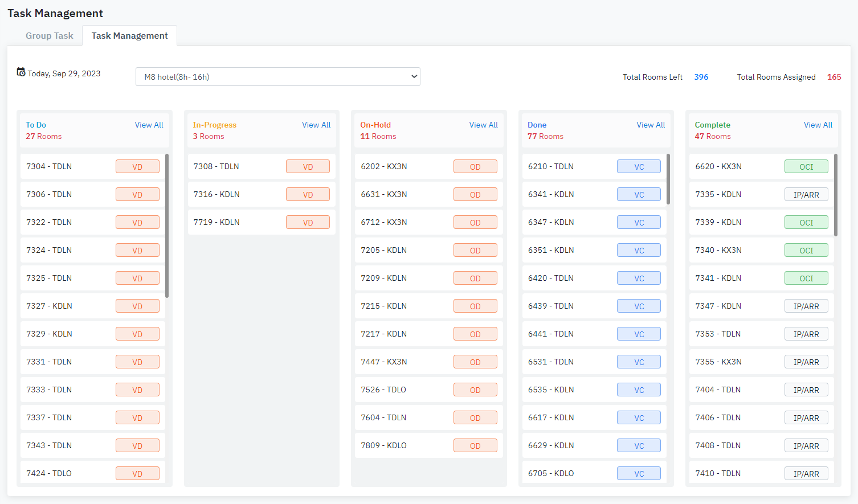The width and height of the screenshot is (858, 504).
Task: Click the Total Rooms Left count 396
Action: (701, 77)
